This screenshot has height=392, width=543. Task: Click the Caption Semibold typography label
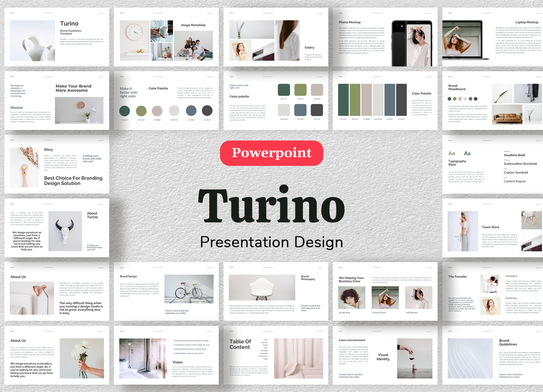pyautogui.click(x=516, y=172)
